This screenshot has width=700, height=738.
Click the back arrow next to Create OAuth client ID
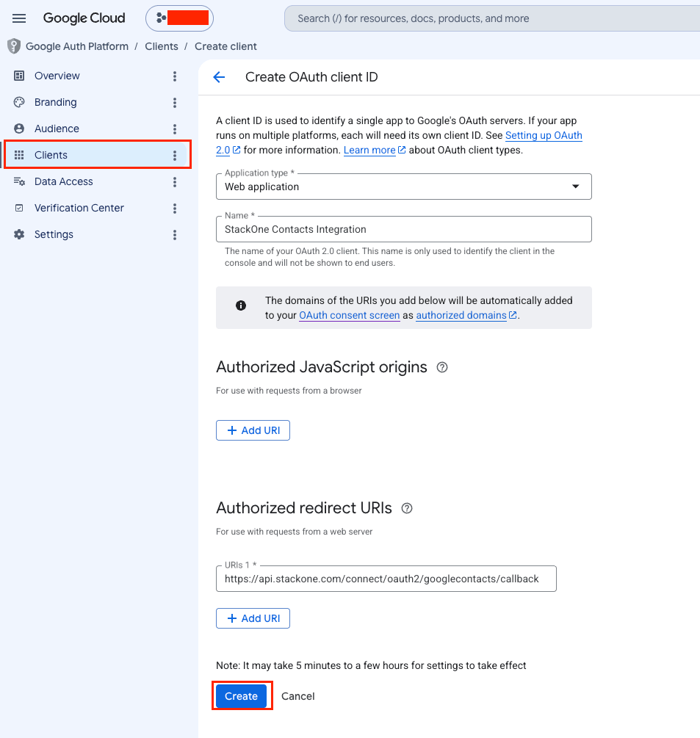click(x=219, y=77)
